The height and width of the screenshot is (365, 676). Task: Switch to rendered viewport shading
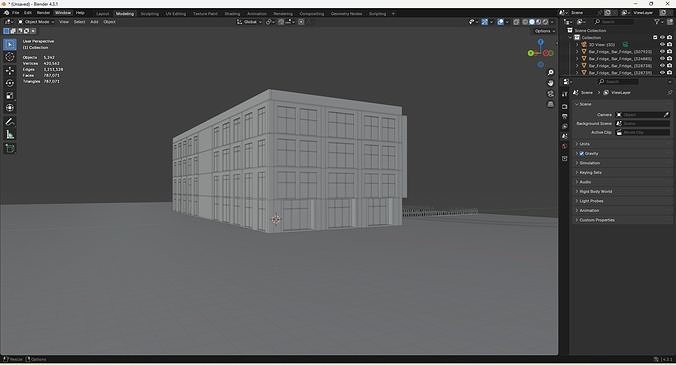(x=545, y=22)
